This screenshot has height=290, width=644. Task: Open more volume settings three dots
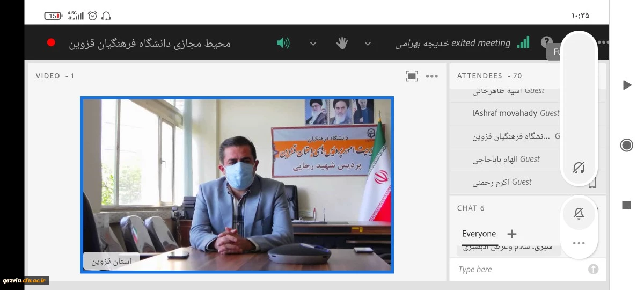[x=579, y=243]
